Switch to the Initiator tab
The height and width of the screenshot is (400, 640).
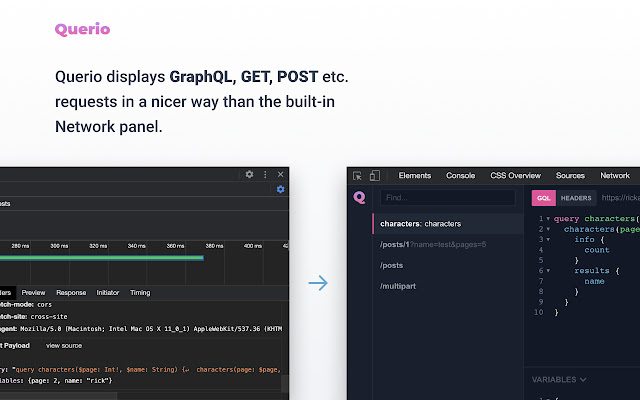point(108,293)
